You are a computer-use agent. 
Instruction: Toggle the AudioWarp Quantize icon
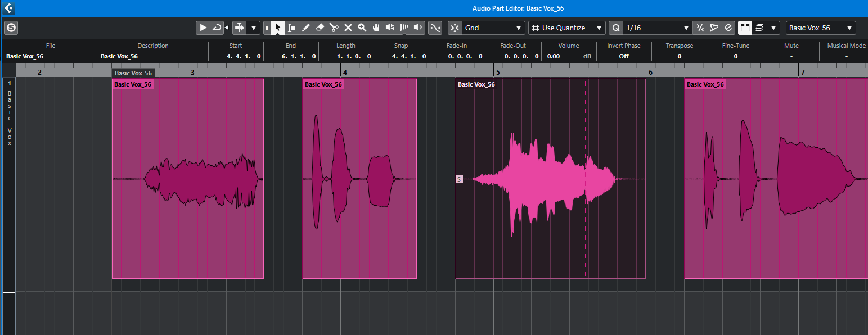coord(714,28)
